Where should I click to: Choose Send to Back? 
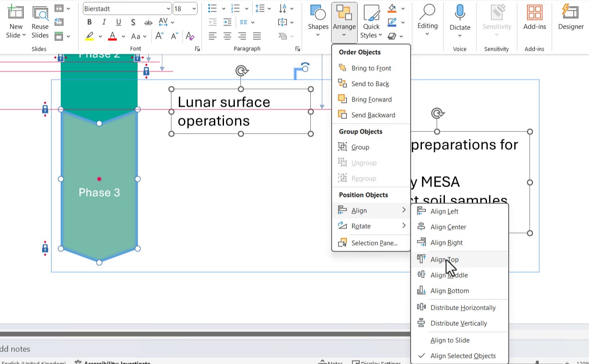[x=371, y=84]
